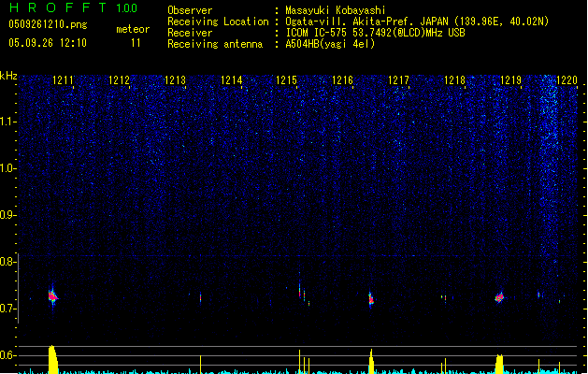Click the wide yellow power peak before 1211
Image resolution: width=588 pixels, height=374 pixels.
[53, 359]
